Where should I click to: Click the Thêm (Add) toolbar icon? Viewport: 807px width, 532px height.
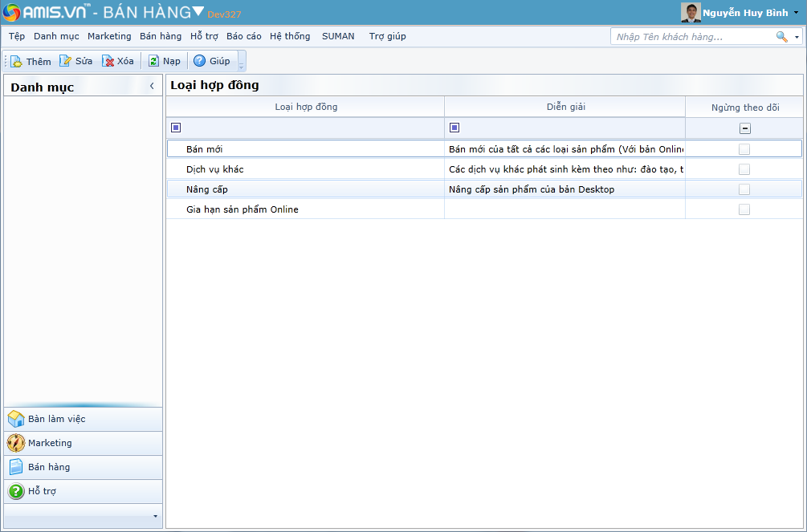pyautogui.click(x=17, y=61)
